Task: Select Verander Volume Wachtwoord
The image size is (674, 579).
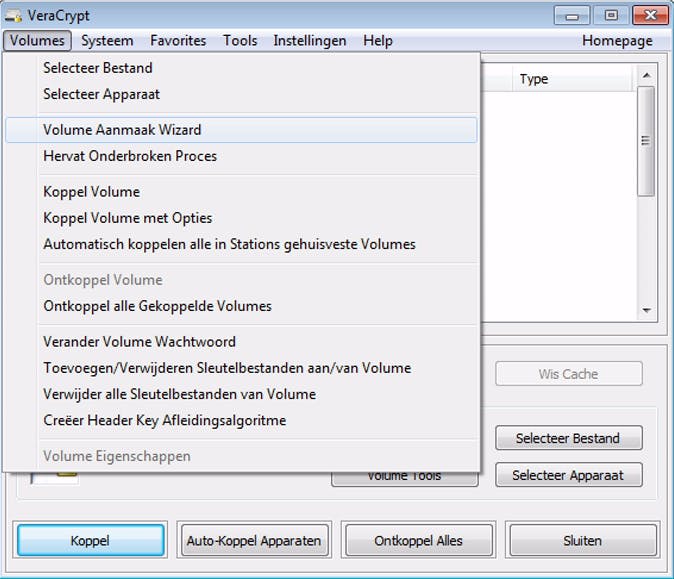Action: tap(241, 342)
